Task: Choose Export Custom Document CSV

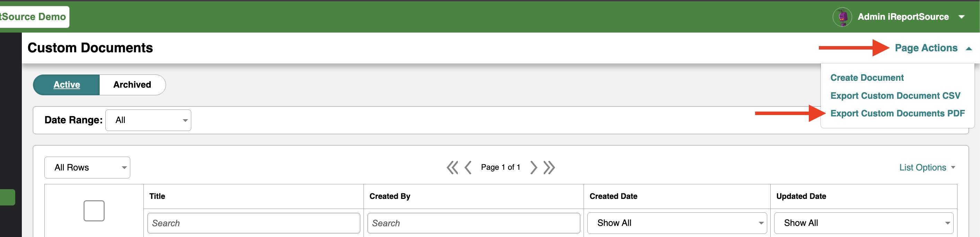Action: click(895, 96)
